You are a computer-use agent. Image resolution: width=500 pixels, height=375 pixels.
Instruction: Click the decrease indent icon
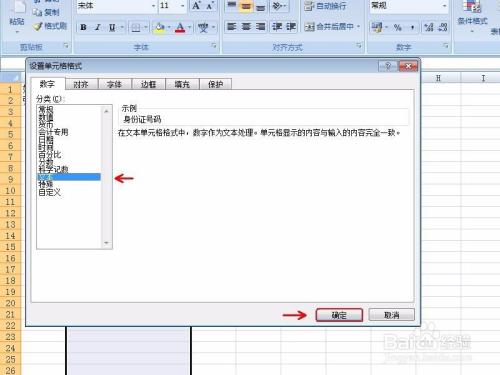pos(277,26)
